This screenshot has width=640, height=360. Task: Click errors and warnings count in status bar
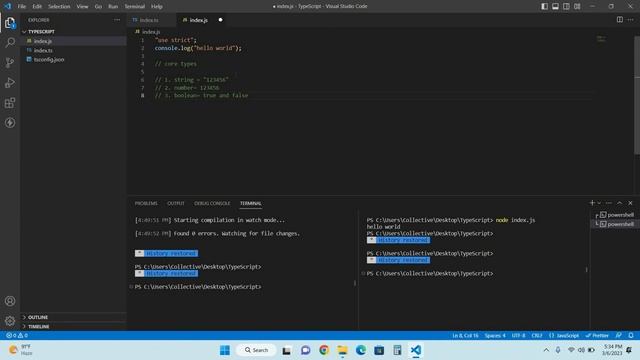coord(17,335)
